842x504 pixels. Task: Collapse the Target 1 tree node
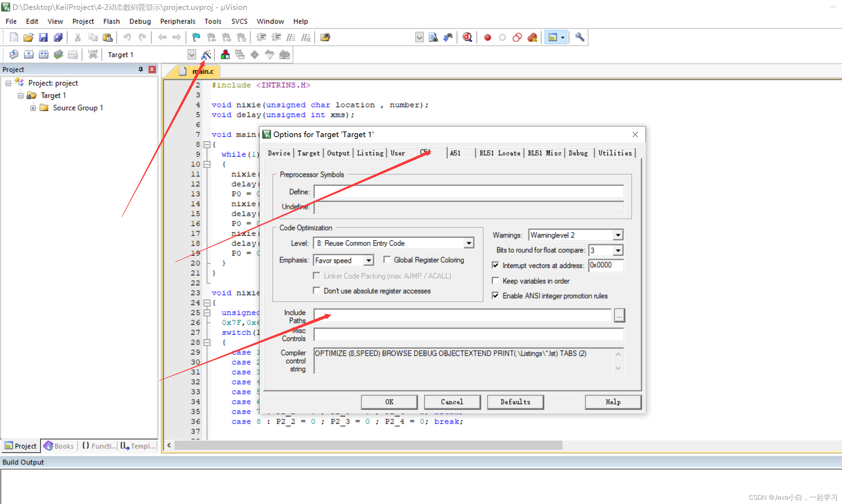(21, 95)
